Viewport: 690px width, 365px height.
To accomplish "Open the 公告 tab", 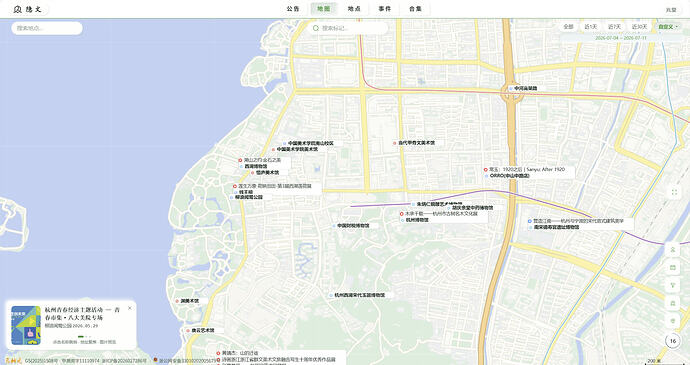I will [293, 9].
